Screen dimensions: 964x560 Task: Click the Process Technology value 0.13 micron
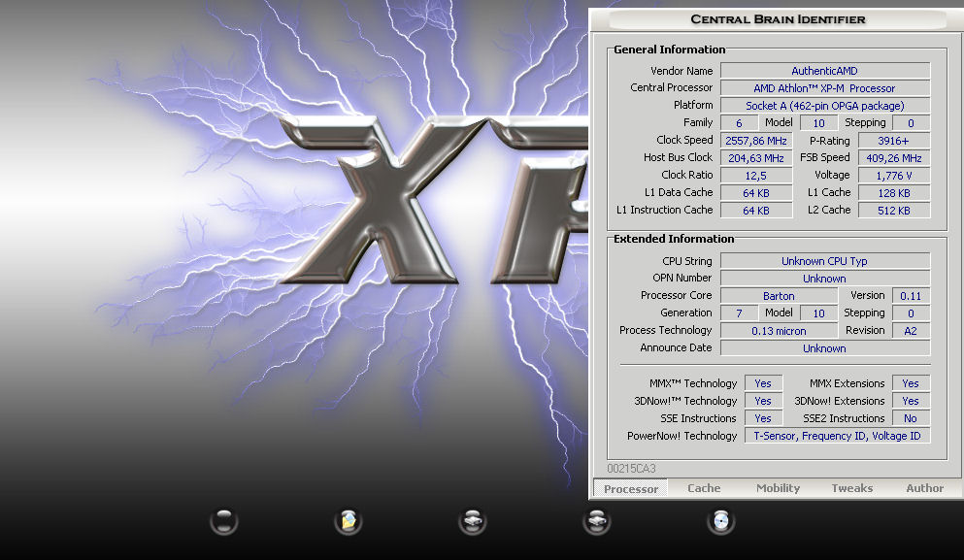779,331
